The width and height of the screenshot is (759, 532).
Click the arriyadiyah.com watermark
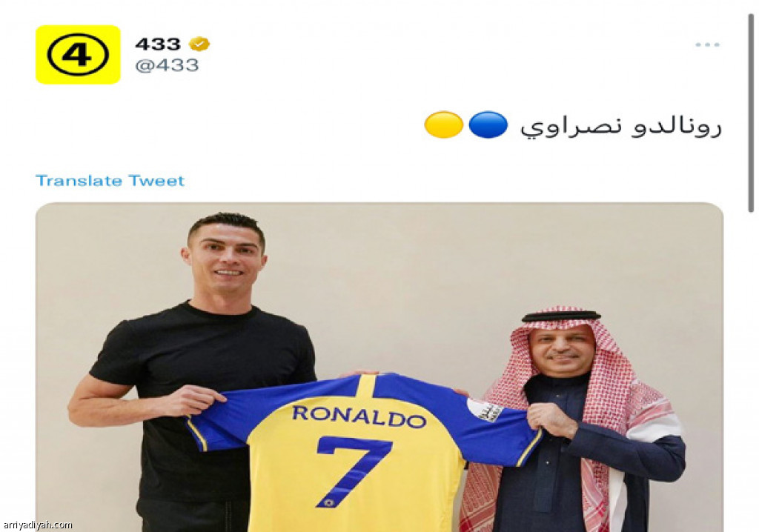37,525
